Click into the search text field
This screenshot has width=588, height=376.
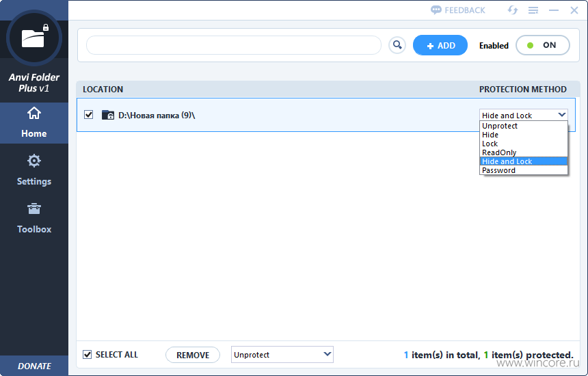pos(234,45)
